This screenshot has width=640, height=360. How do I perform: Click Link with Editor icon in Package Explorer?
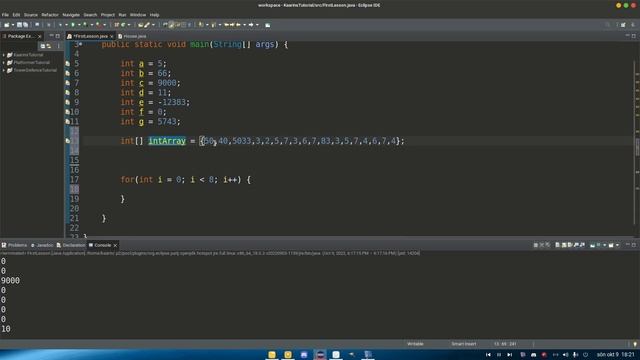point(49,46)
